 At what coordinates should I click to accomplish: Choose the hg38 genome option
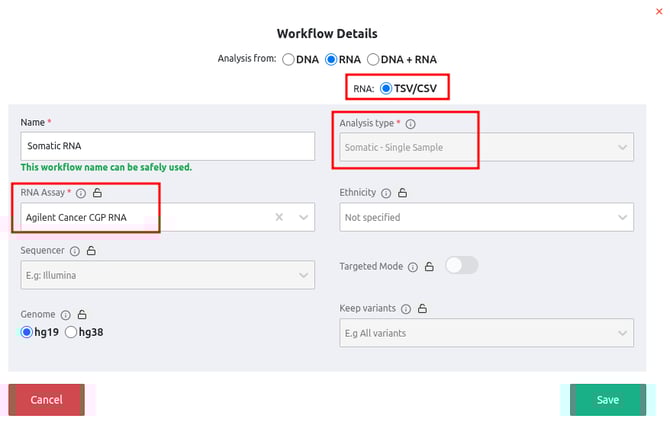pyautogui.click(x=71, y=332)
